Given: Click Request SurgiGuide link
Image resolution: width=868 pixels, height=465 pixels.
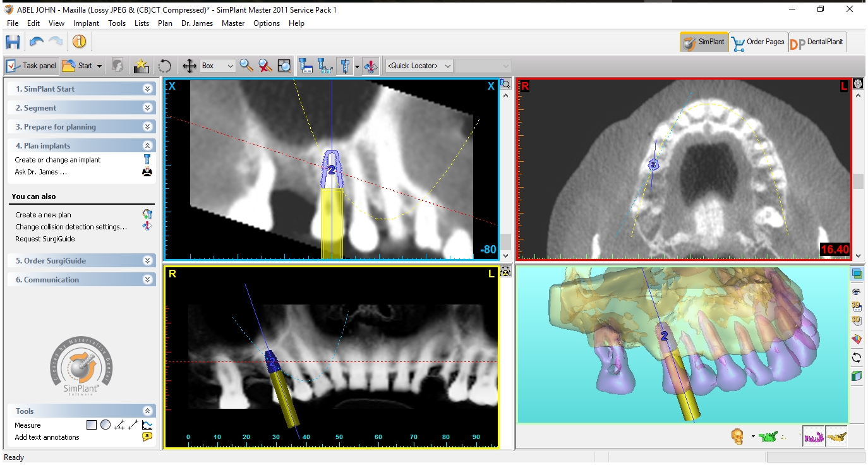Looking at the screenshot, I should (x=45, y=239).
